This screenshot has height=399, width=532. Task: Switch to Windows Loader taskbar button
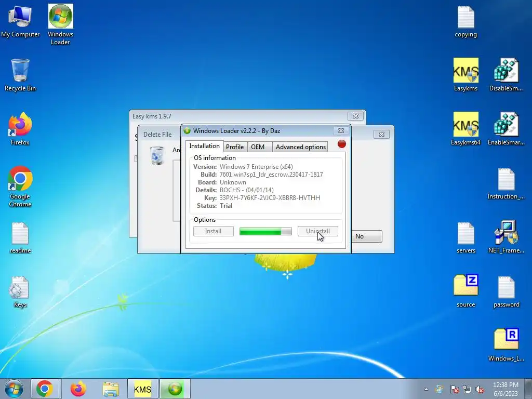175,389
